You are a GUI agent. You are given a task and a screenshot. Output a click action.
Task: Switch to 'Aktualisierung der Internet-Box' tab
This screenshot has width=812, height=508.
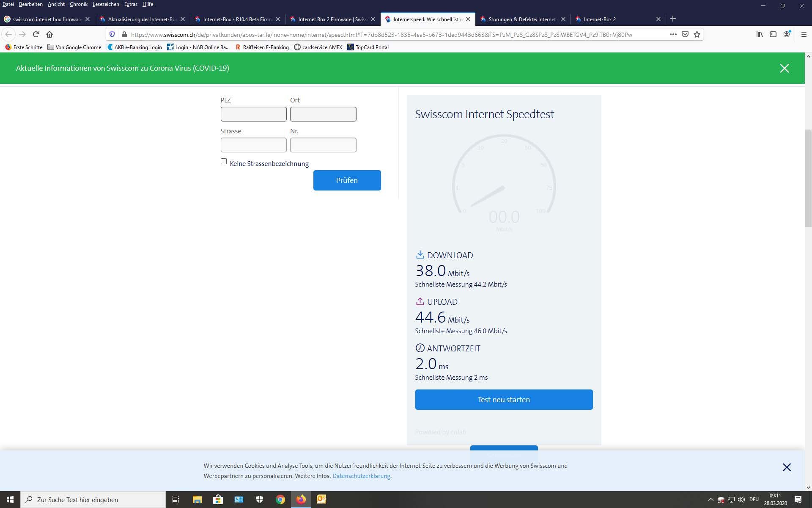coord(142,19)
